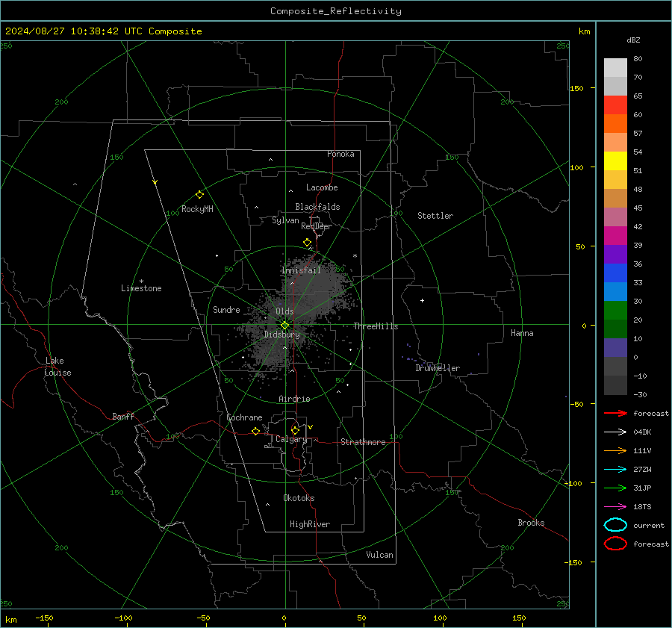The height and width of the screenshot is (628, 672).
Task: Click the Innisfail city label
Action: (x=301, y=270)
